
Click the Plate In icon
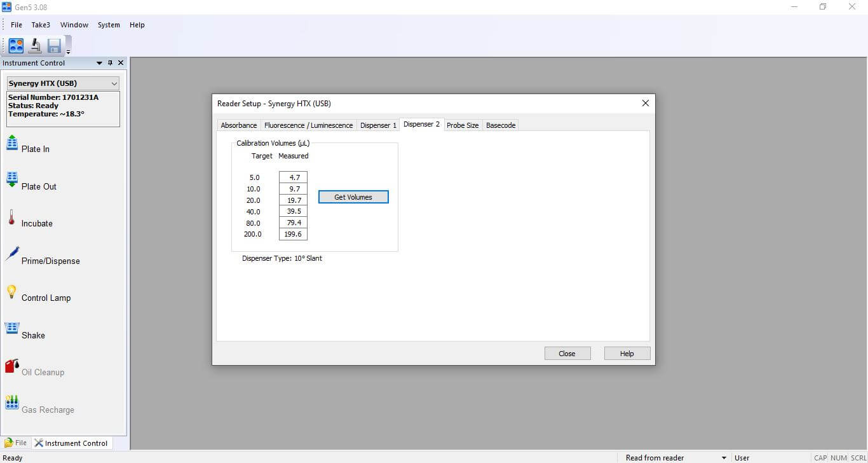tap(12, 143)
